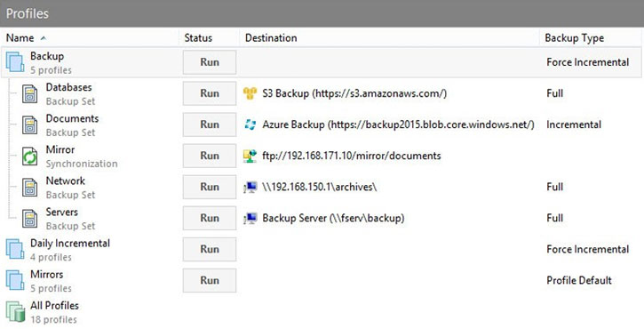Click the network share icon for archives

click(250, 187)
